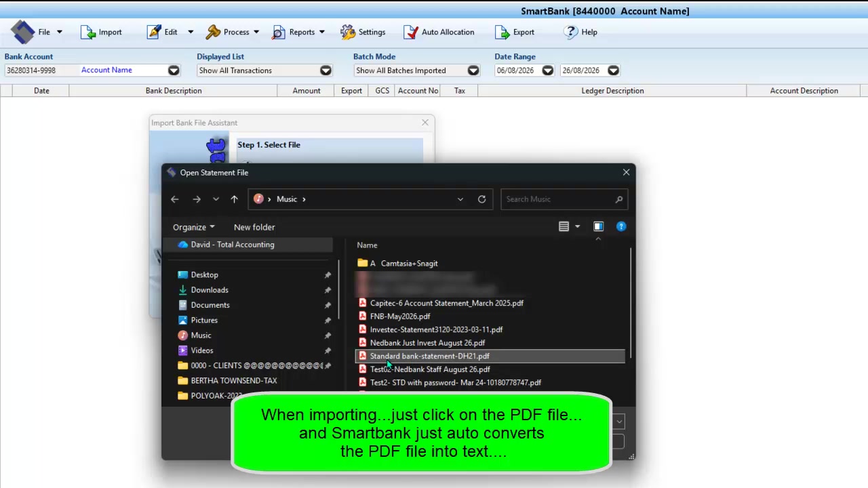This screenshot has height=488, width=868.
Task: Open the end date 26/08/2026 picker
Action: tap(613, 70)
